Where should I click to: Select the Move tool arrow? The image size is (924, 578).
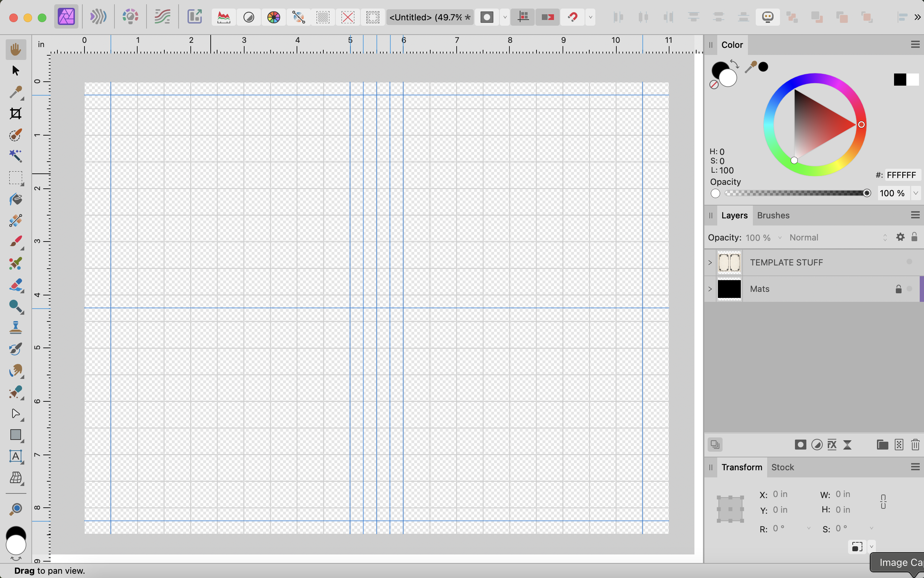click(16, 71)
